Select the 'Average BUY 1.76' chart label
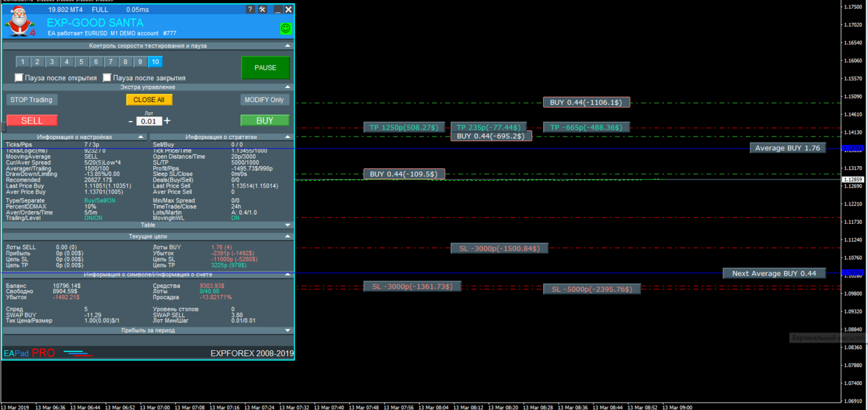 pos(788,148)
